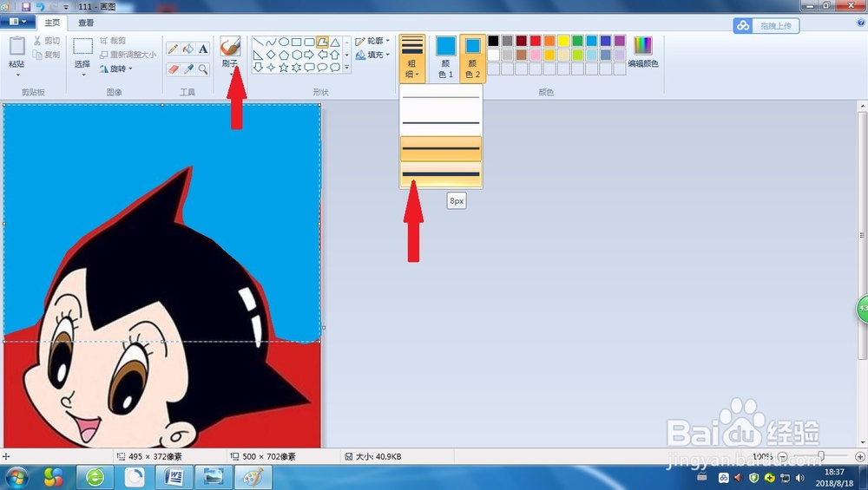
Task: Choose the Cloud callout shape
Action: click(335, 68)
